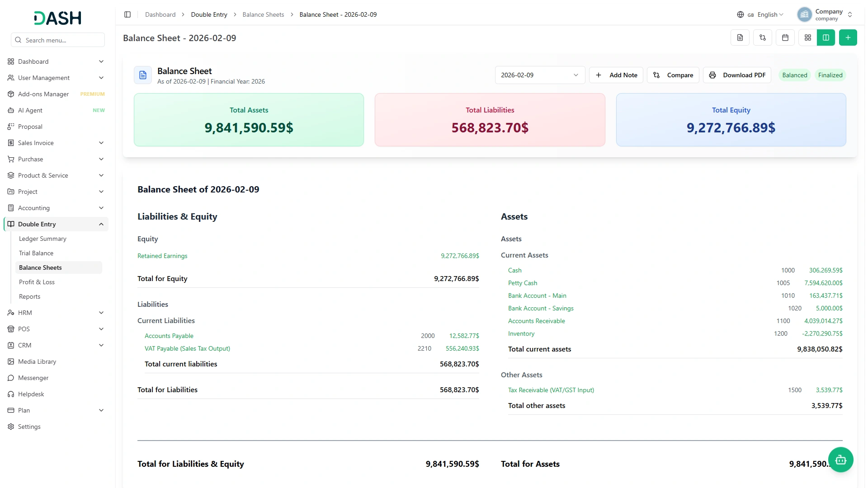Select Reports submenu item

click(x=59, y=296)
